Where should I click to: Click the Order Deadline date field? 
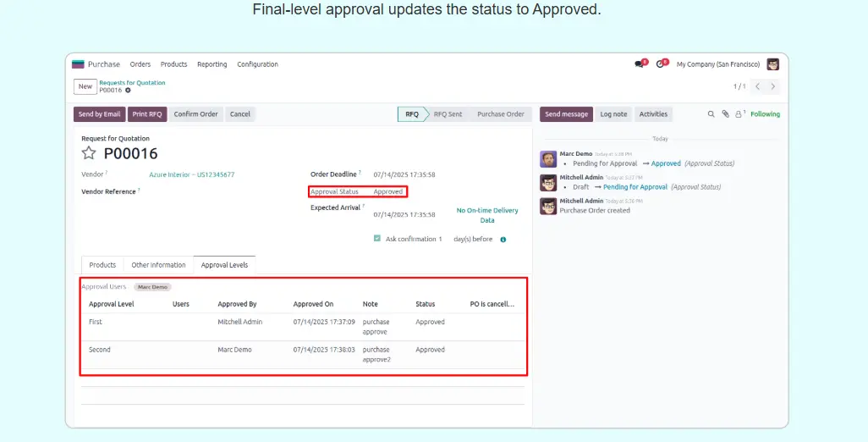tap(404, 174)
